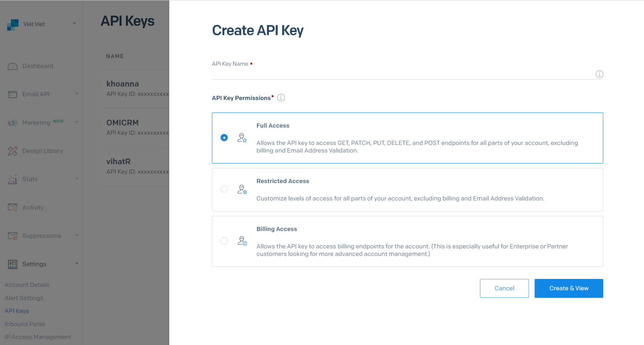Click the SendGrid logo icon

[13, 25]
